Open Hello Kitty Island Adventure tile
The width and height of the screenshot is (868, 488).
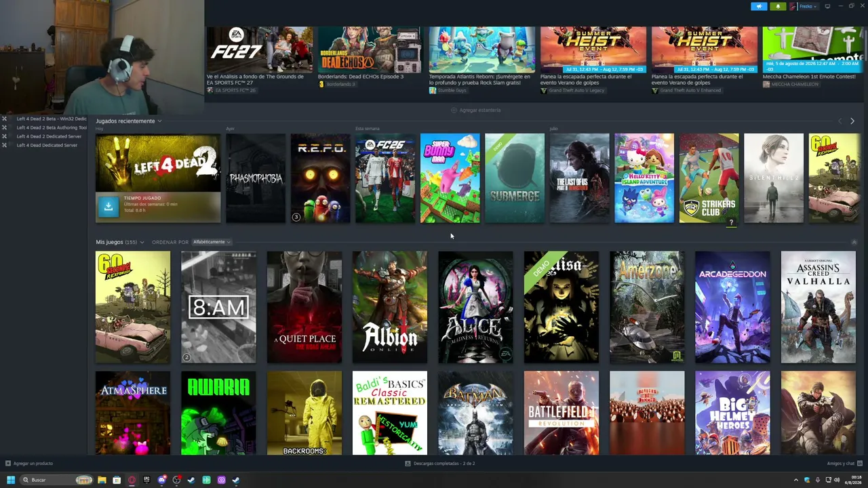[x=644, y=178]
